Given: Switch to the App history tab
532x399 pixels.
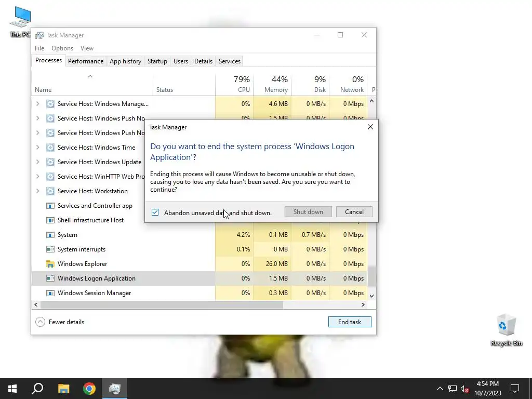Looking at the screenshot, I should [125, 61].
